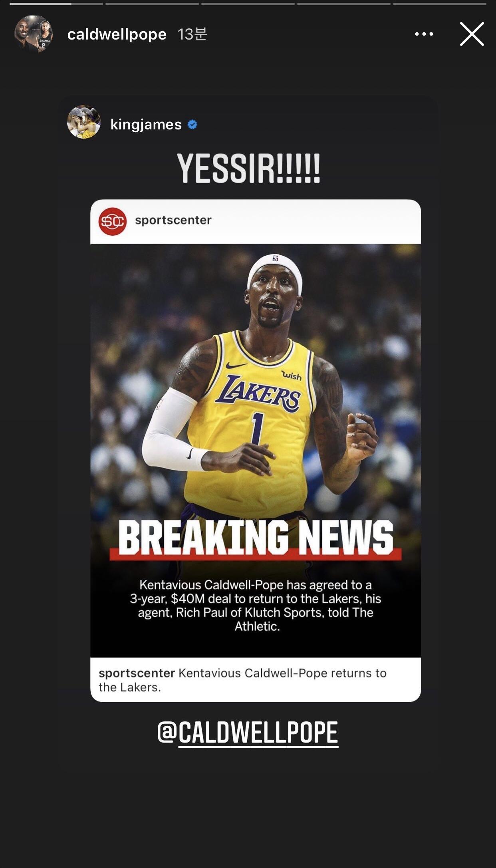Jump to the fourth story progress segment
Screen dimensions: 496x868
pyautogui.click(x=343, y=4)
